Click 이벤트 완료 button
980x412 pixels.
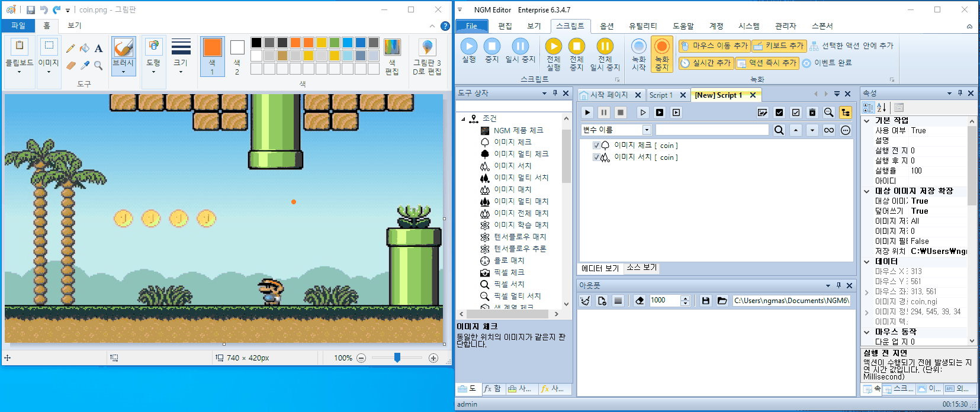tap(827, 63)
